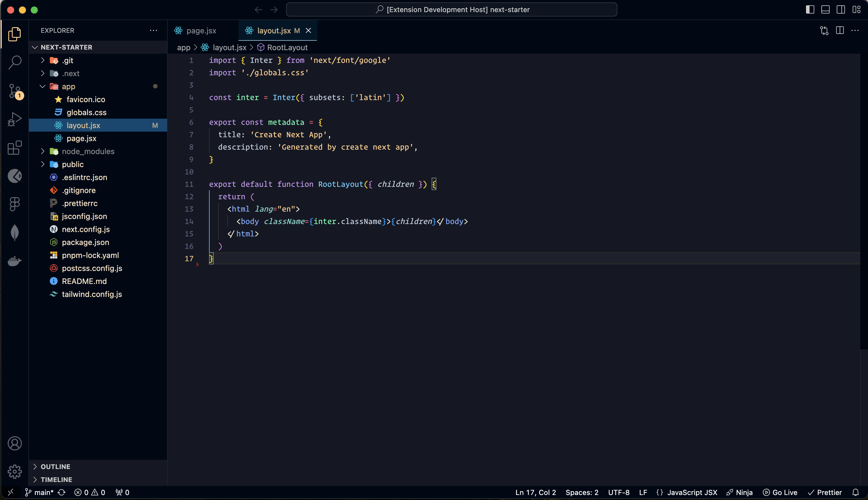This screenshot has width=868, height=500.
Task: Click the title bar command center search
Action: (451, 10)
